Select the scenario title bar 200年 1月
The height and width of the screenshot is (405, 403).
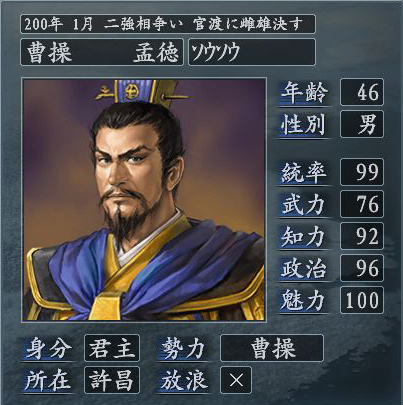[x=168, y=24]
